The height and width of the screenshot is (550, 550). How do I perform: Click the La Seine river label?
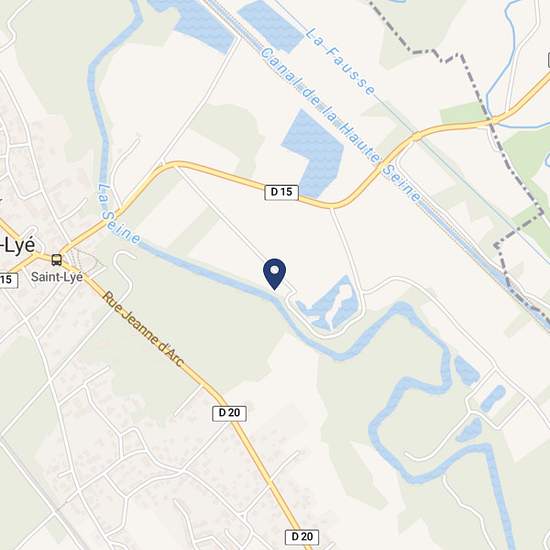click(x=118, y=215)
